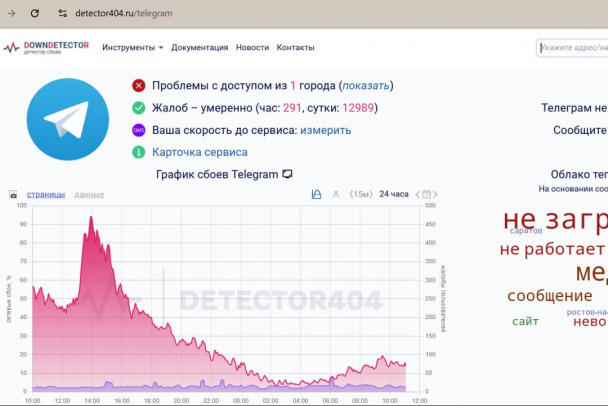Select the 24 часа chart range
This screenshot has width=608, height=406.
click(394, 194)
